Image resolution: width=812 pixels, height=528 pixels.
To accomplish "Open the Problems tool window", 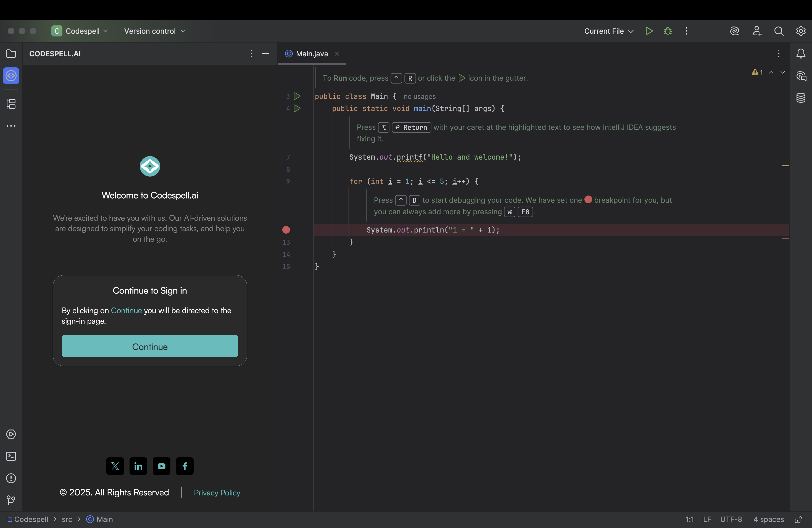I will (11, 479).
